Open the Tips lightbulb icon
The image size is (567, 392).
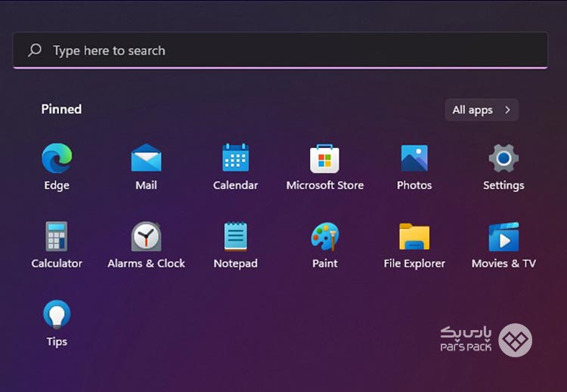click(57, 314)
